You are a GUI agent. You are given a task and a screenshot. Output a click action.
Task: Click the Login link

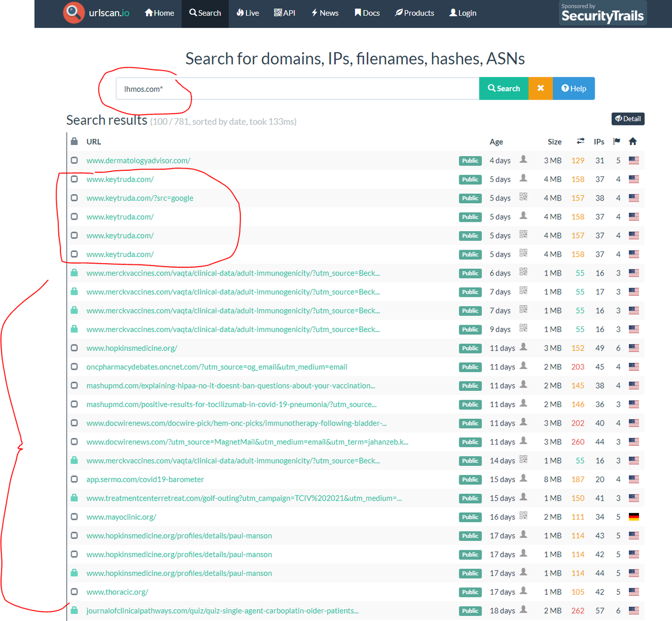pos(463,13)
